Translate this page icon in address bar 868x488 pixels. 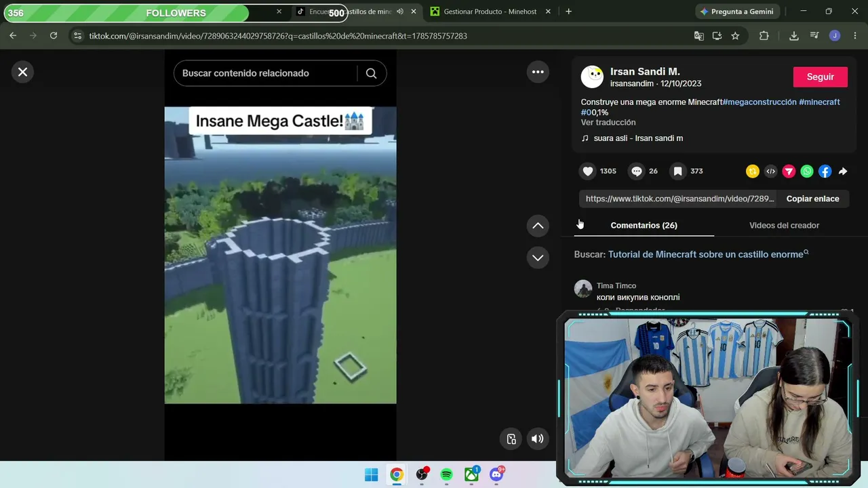[699, 36]
